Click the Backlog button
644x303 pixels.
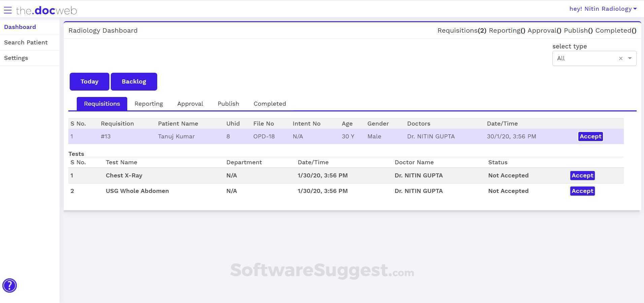pyautogui.click(x=134, y=81)
